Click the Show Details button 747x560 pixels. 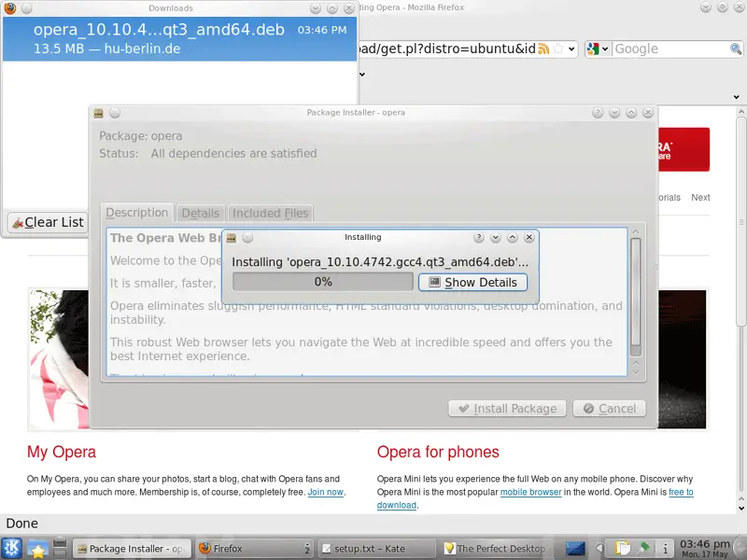472,282
